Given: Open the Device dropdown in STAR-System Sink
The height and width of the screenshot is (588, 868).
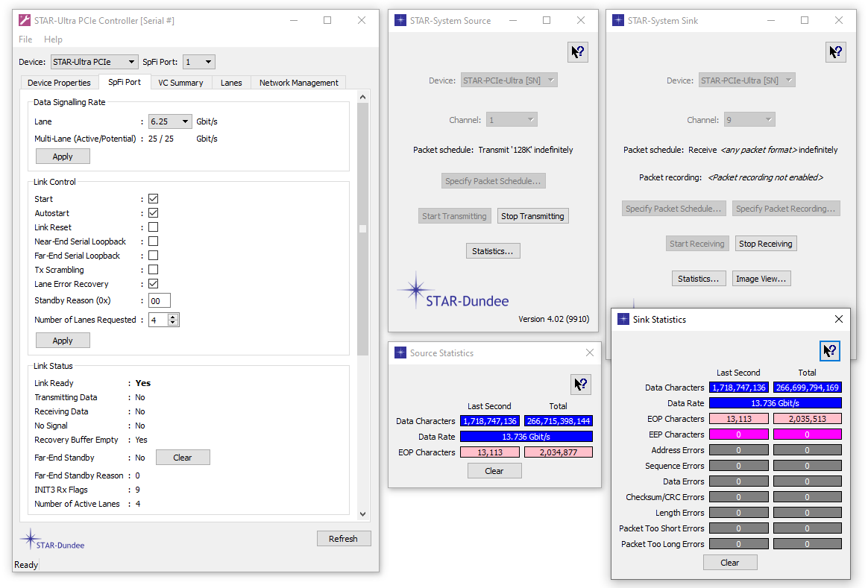Looking at the screenshot, I should point(746,80).
